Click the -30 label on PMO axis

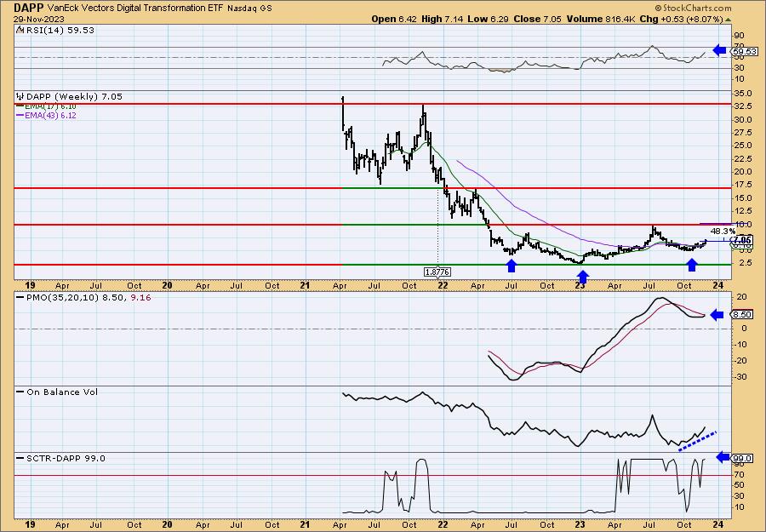pos(740,376)
